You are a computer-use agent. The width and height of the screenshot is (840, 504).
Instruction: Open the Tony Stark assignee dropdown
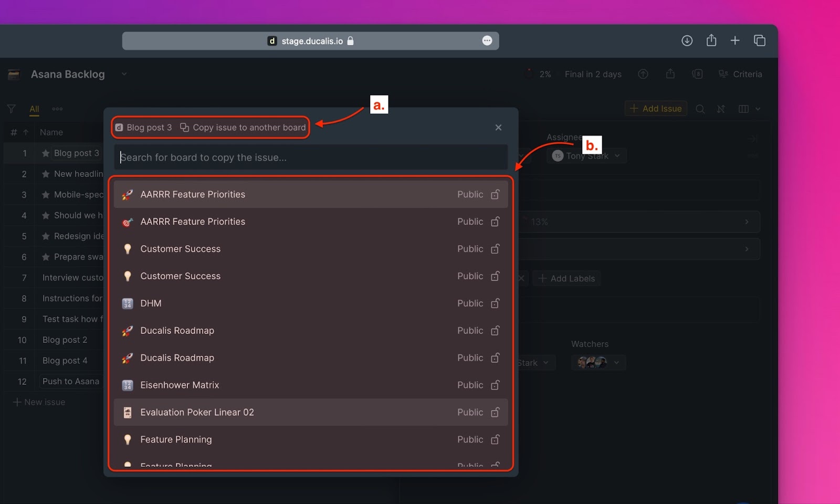click(x=586, y=155)
